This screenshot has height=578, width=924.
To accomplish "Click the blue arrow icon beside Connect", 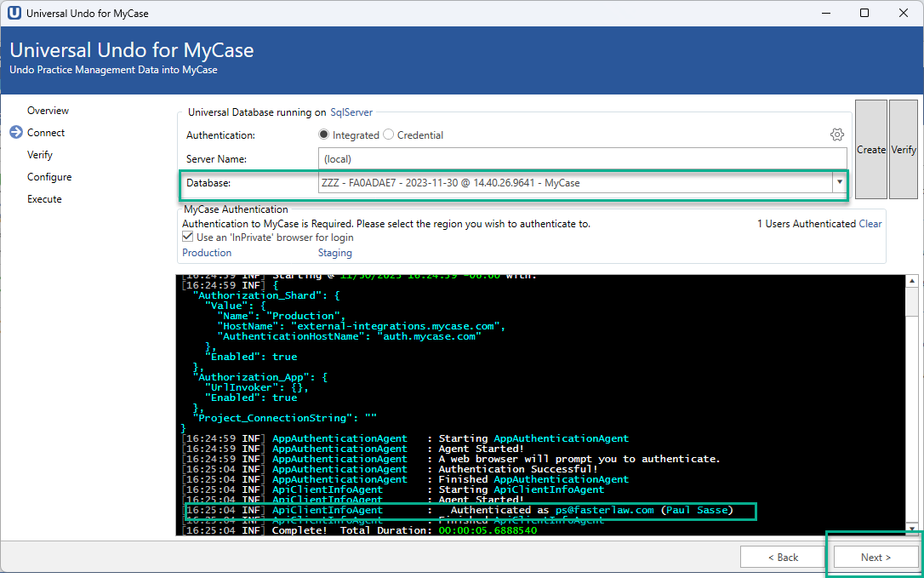I will 16,132.
